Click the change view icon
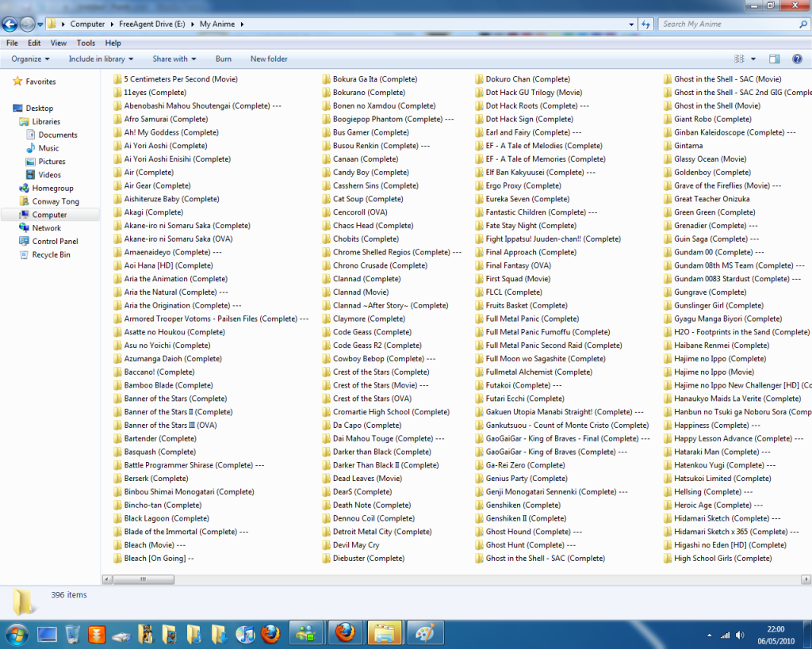812x649 pixels. pyautogui.click(x=740, y=59)
